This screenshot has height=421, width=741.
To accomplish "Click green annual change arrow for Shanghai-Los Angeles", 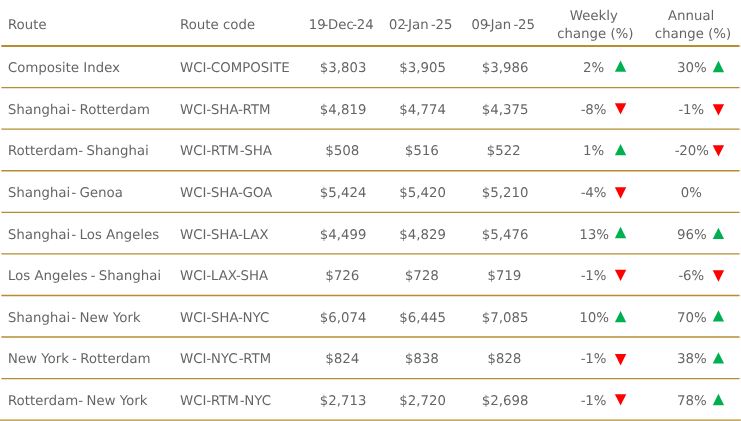I will click(718, 234).
